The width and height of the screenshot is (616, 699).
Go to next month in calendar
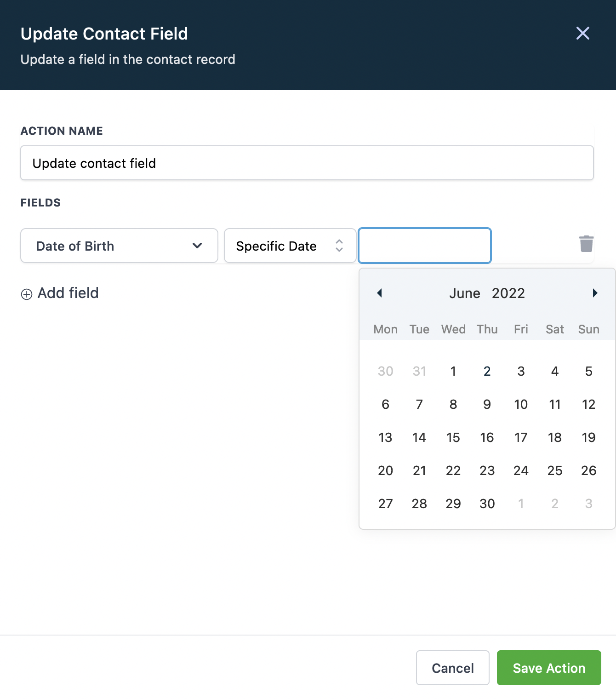pos(595,293)
